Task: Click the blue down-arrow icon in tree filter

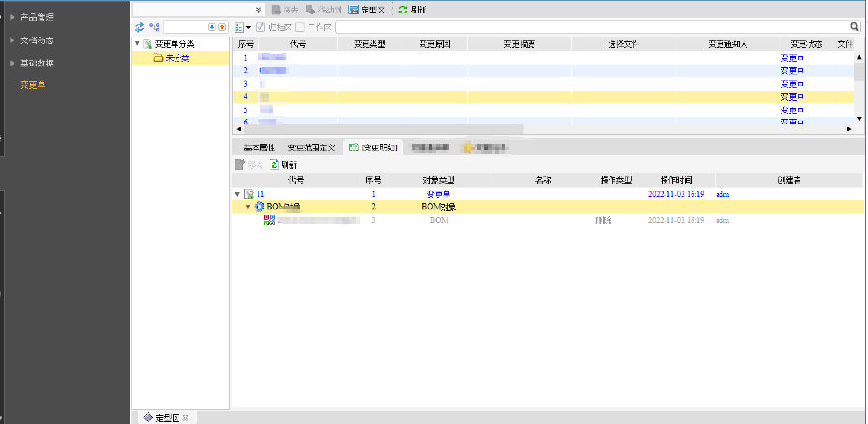Action: click(212, 27)
